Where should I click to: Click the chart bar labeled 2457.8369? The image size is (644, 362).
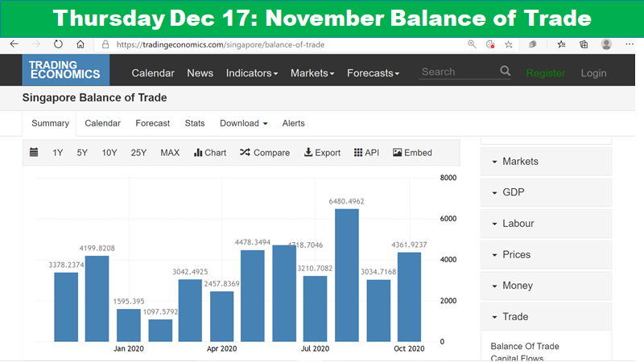pos(222,316)
